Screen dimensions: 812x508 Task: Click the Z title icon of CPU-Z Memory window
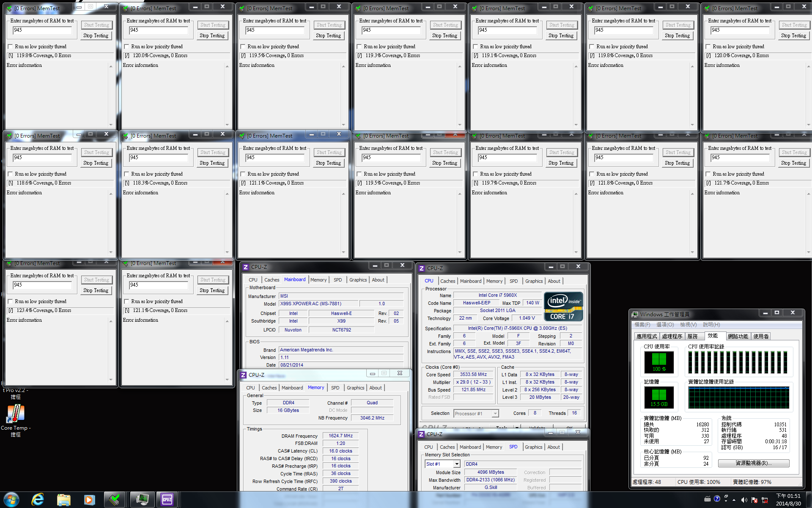tap(243, 375)
